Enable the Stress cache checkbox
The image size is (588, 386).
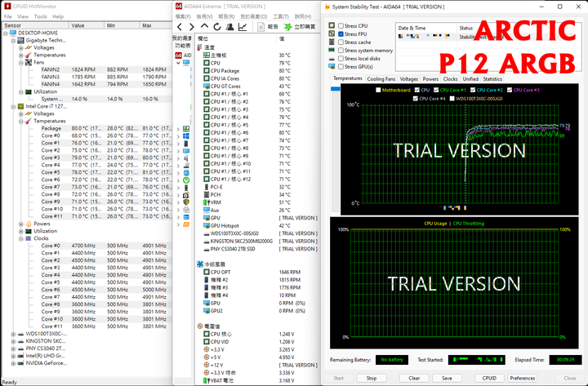click(x=341, y=42)
